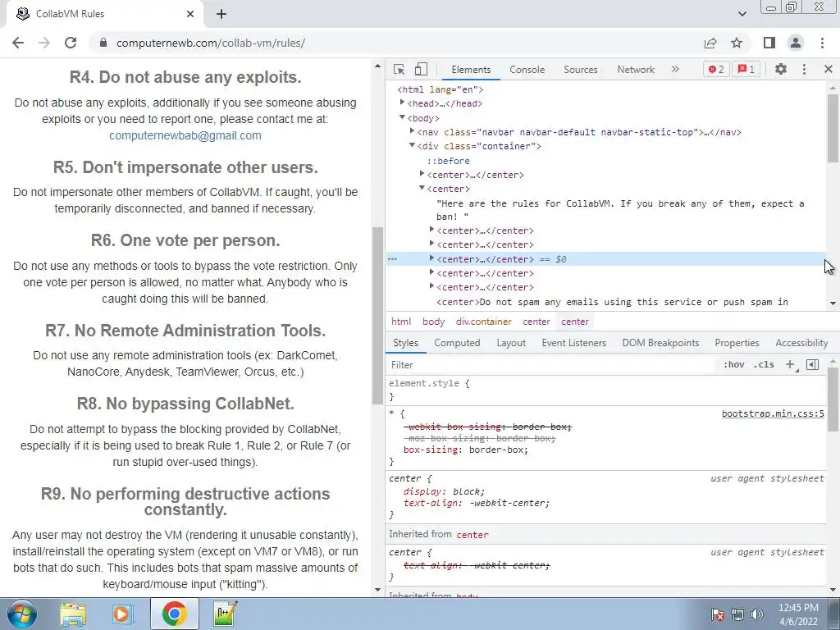Viewport: 840px width, 630px height.
Task: Expand the selected center == $0 node
Action: pos(431,258)
